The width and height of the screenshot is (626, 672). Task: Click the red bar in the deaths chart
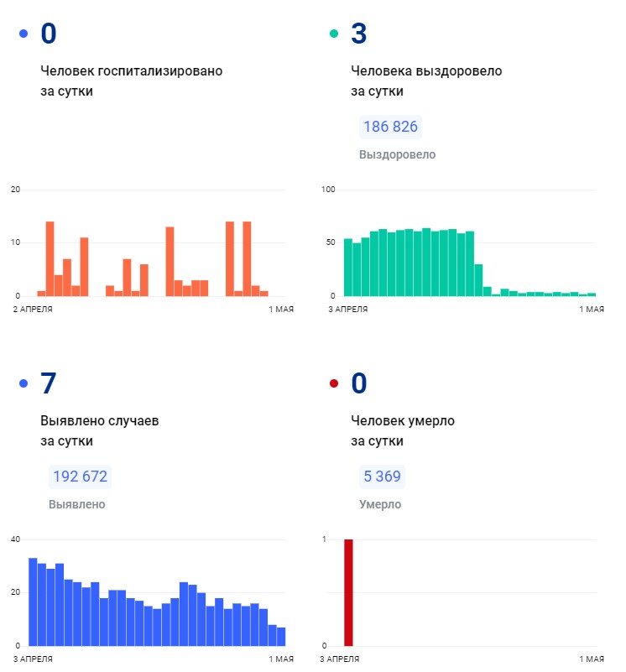[x=348, y=592]
